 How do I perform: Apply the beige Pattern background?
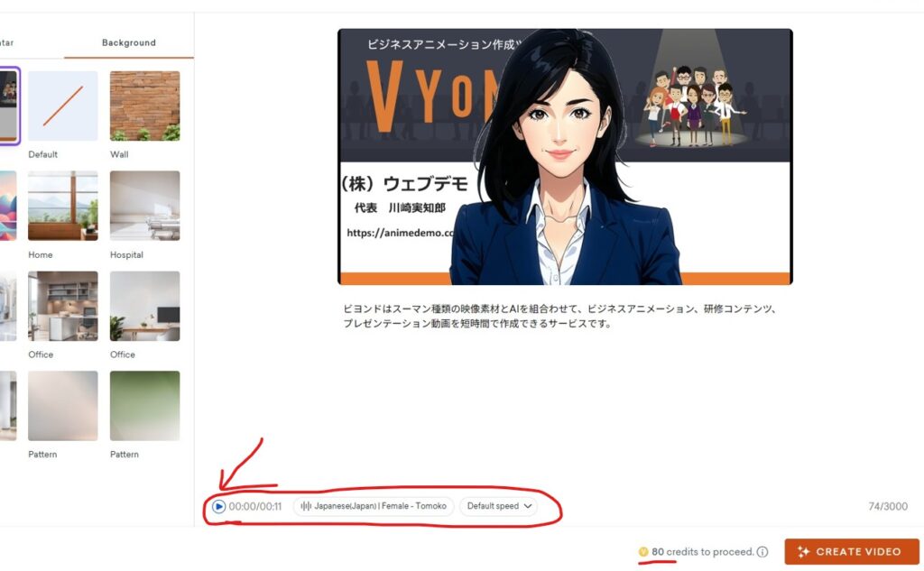pyautogui.click(x=62, y=406)
